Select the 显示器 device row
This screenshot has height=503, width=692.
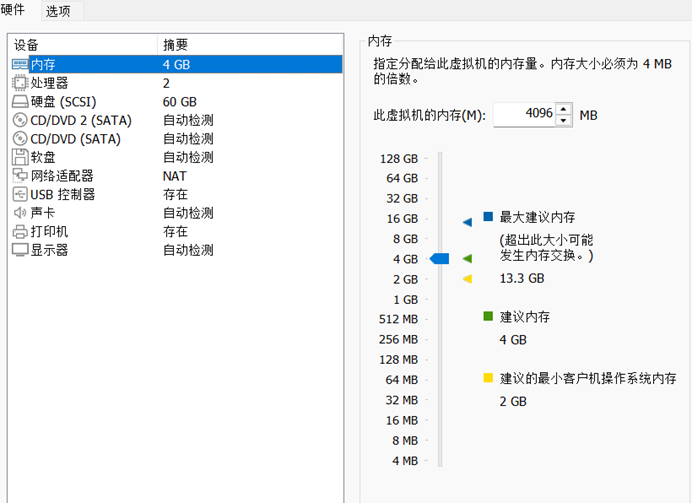[x=177, y=250]
